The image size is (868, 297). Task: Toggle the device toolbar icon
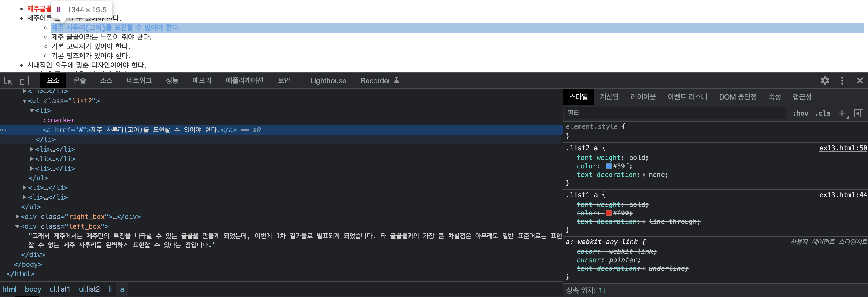click(x=24, y=80)
